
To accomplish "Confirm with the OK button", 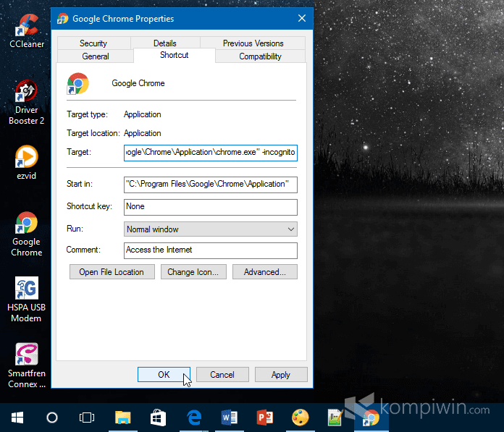I will click(164, 375).
